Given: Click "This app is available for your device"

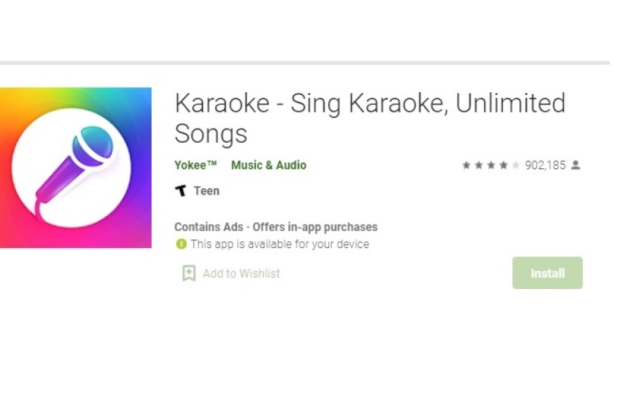Looking at the screenshot, I should tap(279, 244).
